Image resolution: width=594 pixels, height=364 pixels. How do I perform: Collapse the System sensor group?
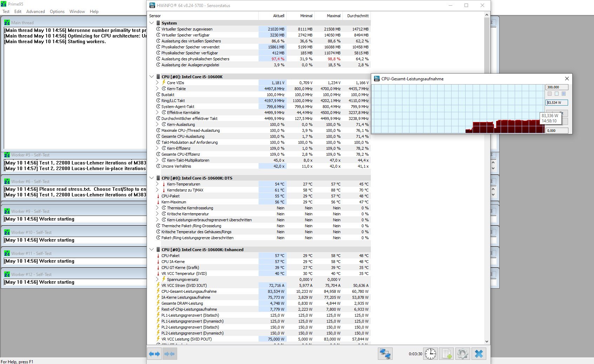(x=152, y=23)
